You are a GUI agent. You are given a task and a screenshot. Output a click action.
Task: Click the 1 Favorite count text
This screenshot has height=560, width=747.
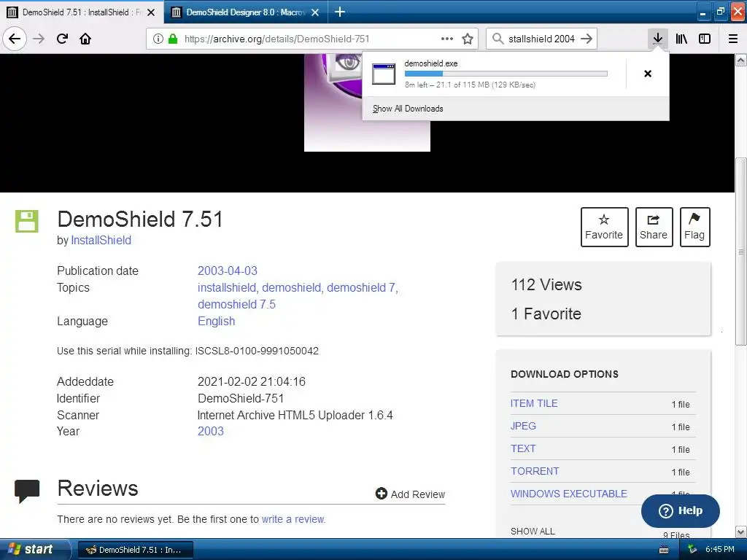pos(546,314)
